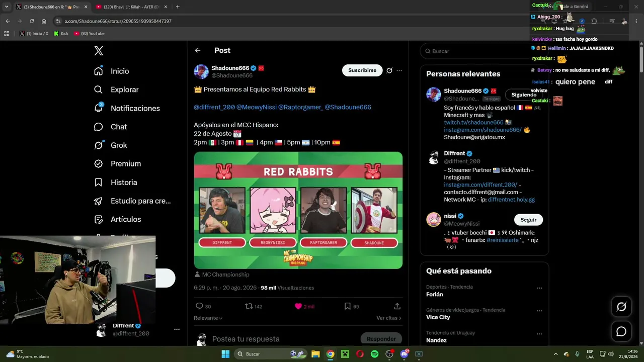Open site info button in address bar
Image resolution: width=644 pixels, height=362 pixels.
[x=58, y=21]
